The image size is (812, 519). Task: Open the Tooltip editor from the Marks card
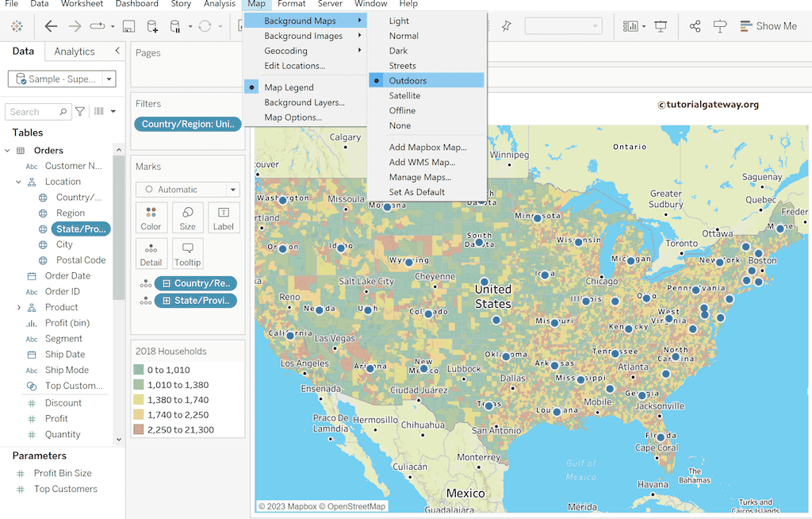pyautogui.click(x=187, y=253)
